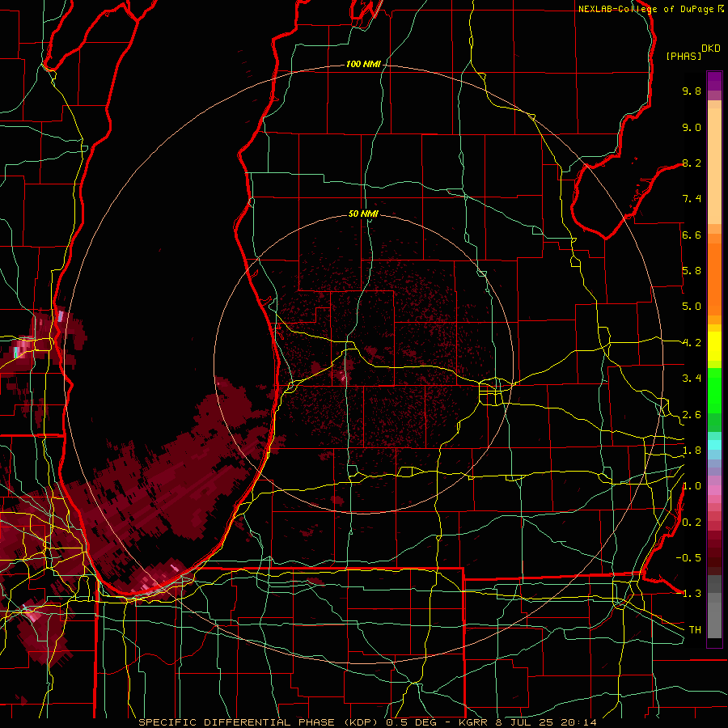Pick the peach segment of the color bar
The height and width of the screenshot is (728, 728).
point(714,167)
